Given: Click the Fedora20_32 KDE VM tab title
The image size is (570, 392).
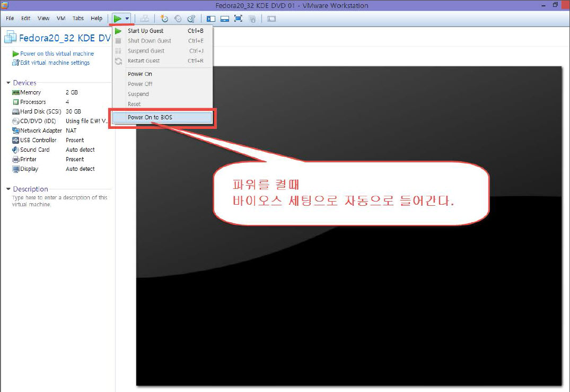Looking at the screenshot, I should click(65, 38).
